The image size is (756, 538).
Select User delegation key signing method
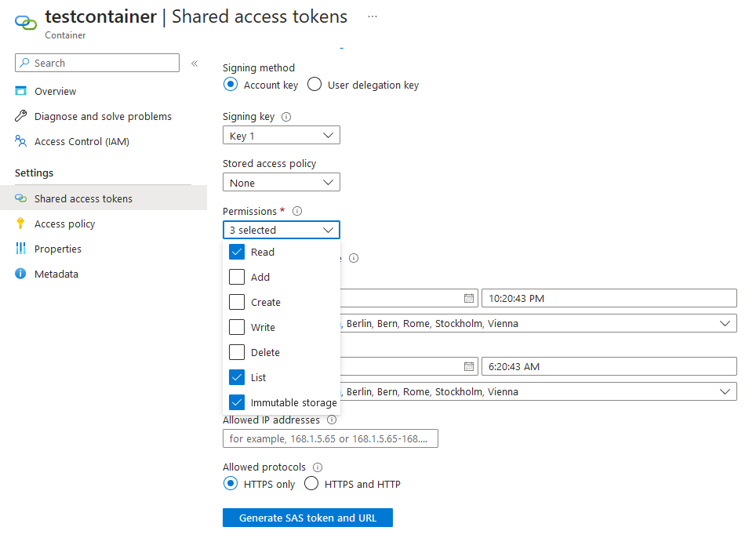[314, 85]
